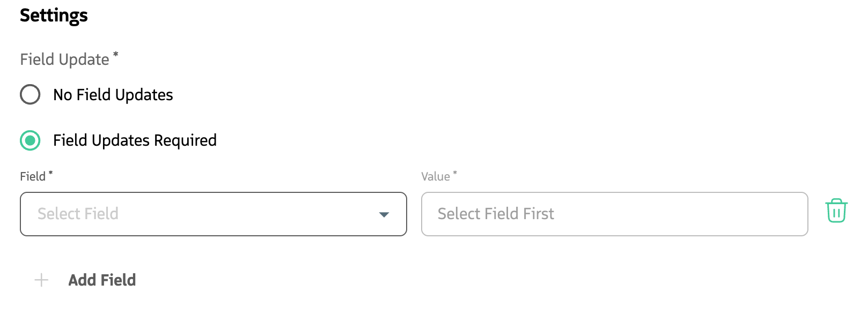The image size is (868, 314).
Task: Click the Field Updates Required text label
Action: coord(135,140)
